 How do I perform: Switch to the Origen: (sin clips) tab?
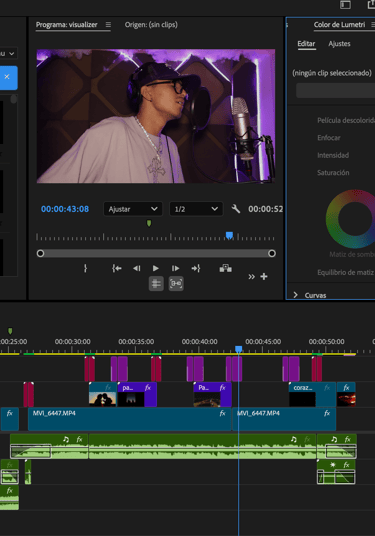click(151, 25)
